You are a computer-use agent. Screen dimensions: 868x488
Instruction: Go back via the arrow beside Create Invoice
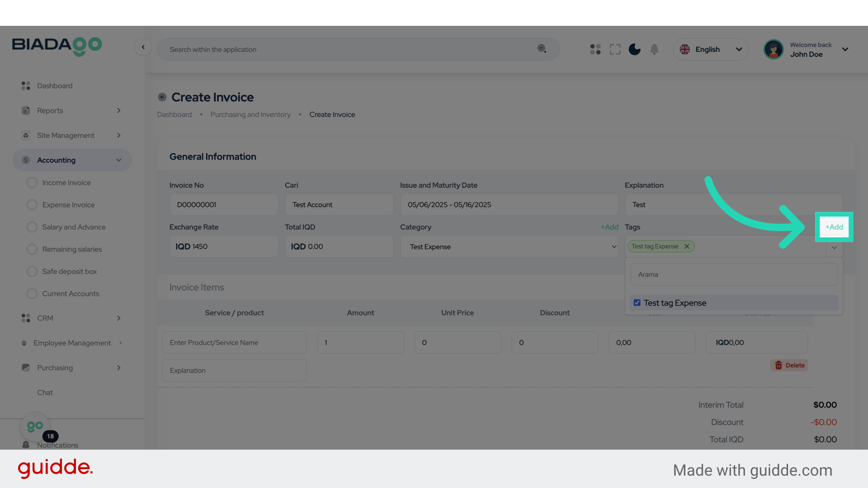(162, 97)
